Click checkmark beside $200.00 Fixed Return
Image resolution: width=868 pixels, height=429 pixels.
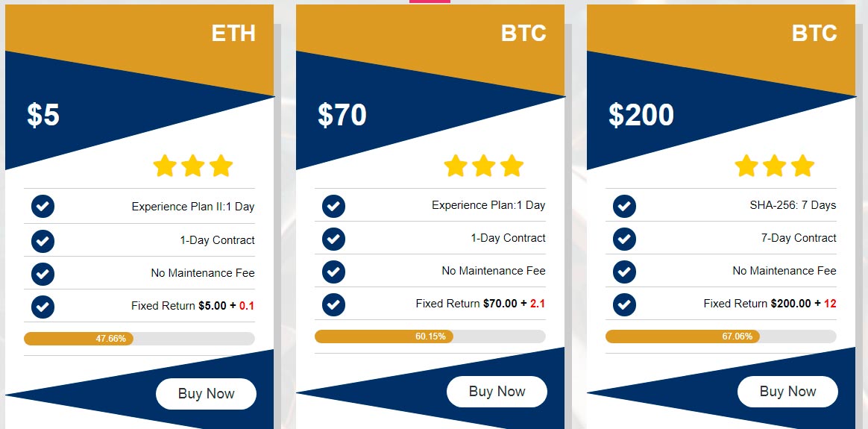click(624, 304)
